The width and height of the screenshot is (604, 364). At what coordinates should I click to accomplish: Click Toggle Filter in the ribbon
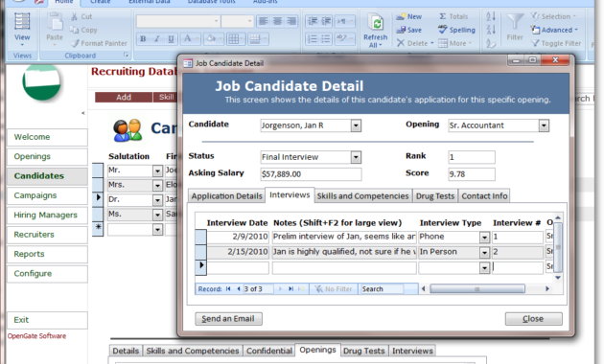click(x=556, y=43)
